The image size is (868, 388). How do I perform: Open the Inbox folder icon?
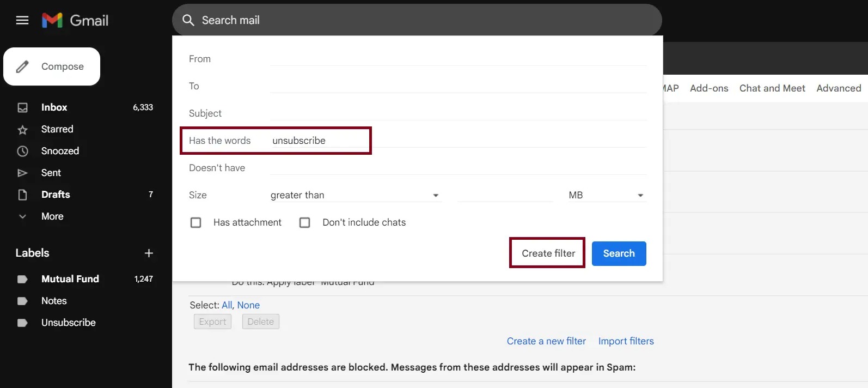[22, 107]
